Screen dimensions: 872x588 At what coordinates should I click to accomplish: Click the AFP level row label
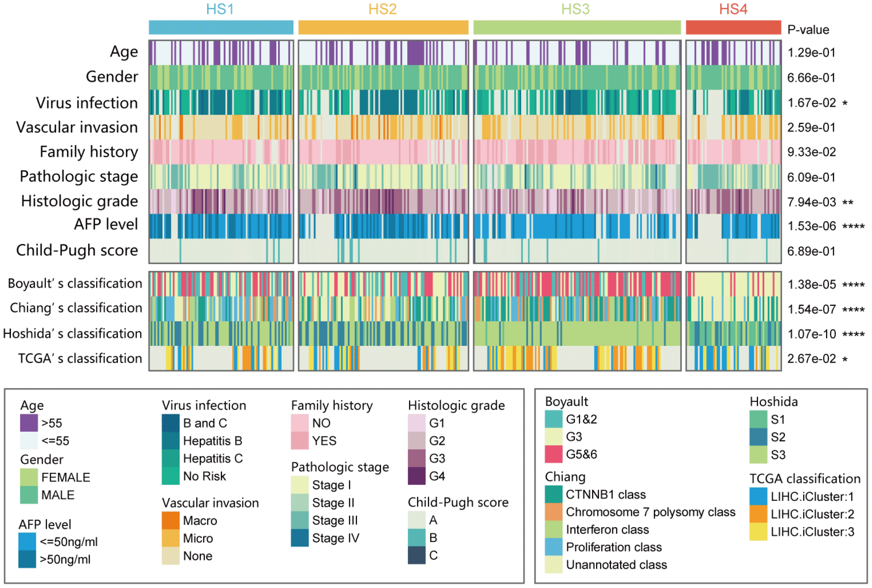[x=106, y=224]
